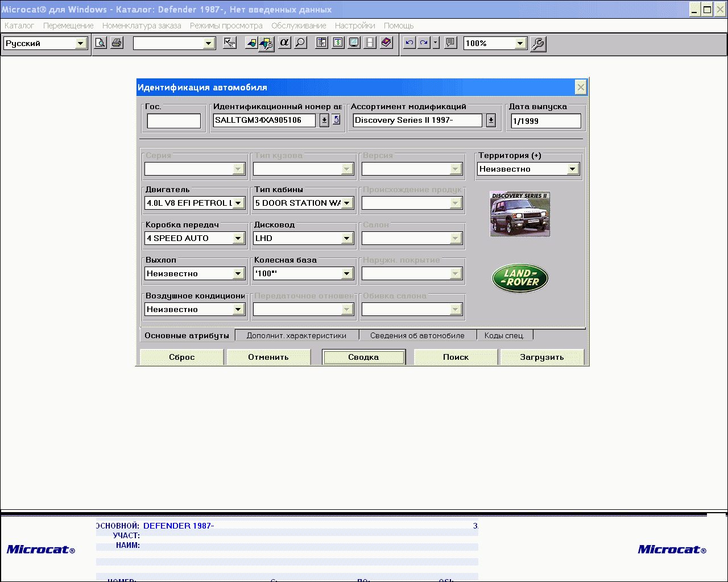
Task: Open the 100% zoom dropdown
Action: pyautogui.click(x=520, y=43)
